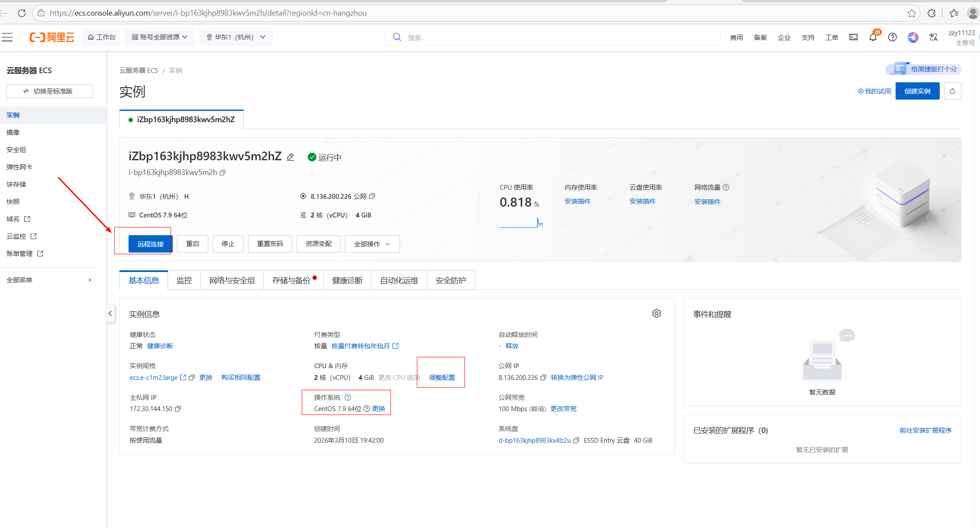Switch to standard version via 切换至标准版
980x528 pixels.
click(x=49, y=91)
